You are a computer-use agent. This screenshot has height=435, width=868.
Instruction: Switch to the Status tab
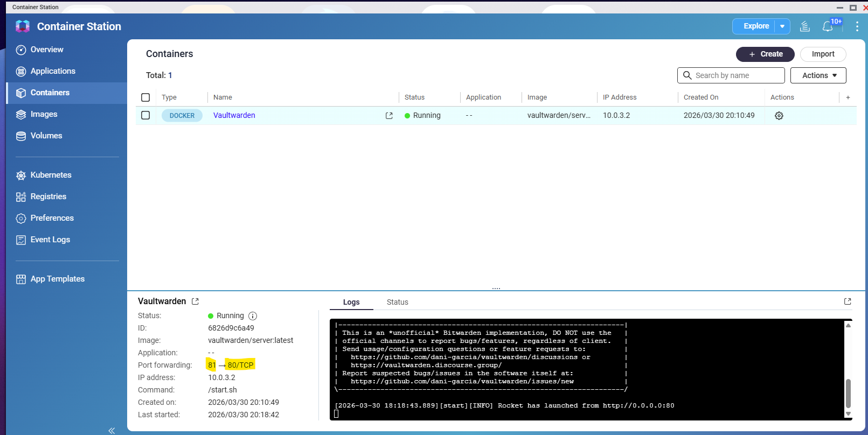coord(398,302)
